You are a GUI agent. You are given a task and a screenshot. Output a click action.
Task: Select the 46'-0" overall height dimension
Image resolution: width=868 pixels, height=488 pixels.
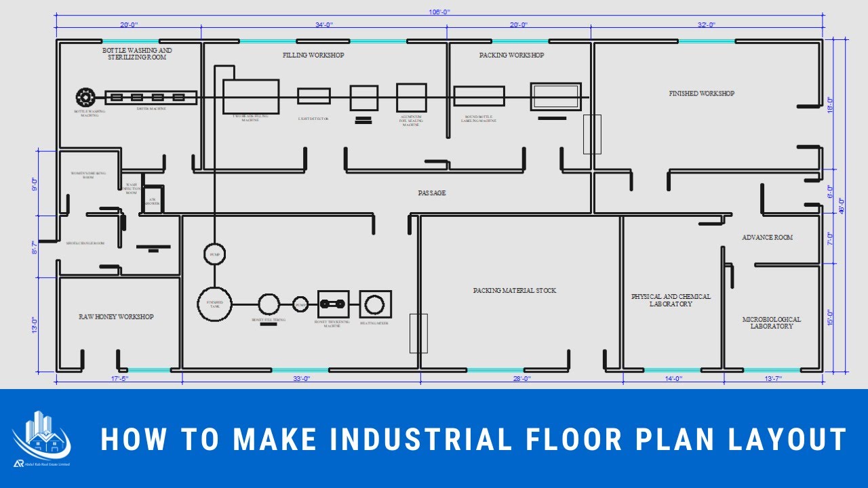(x=842, y=205)
